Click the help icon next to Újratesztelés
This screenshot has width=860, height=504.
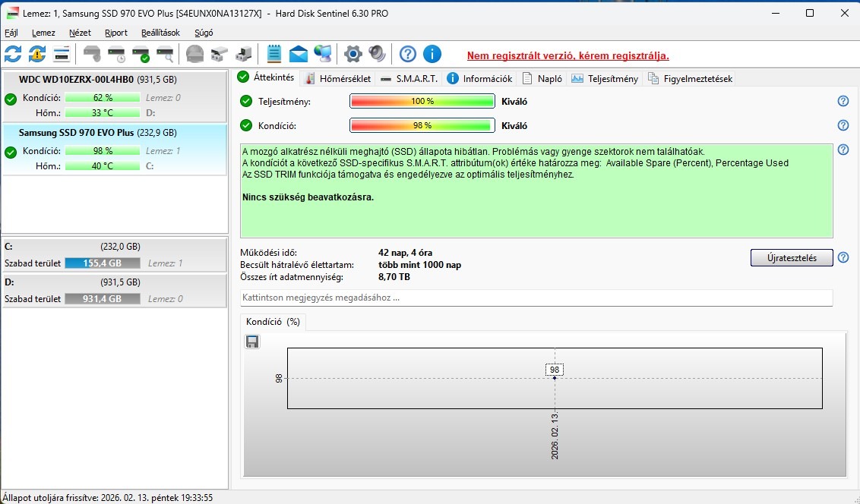coord(843,257)
